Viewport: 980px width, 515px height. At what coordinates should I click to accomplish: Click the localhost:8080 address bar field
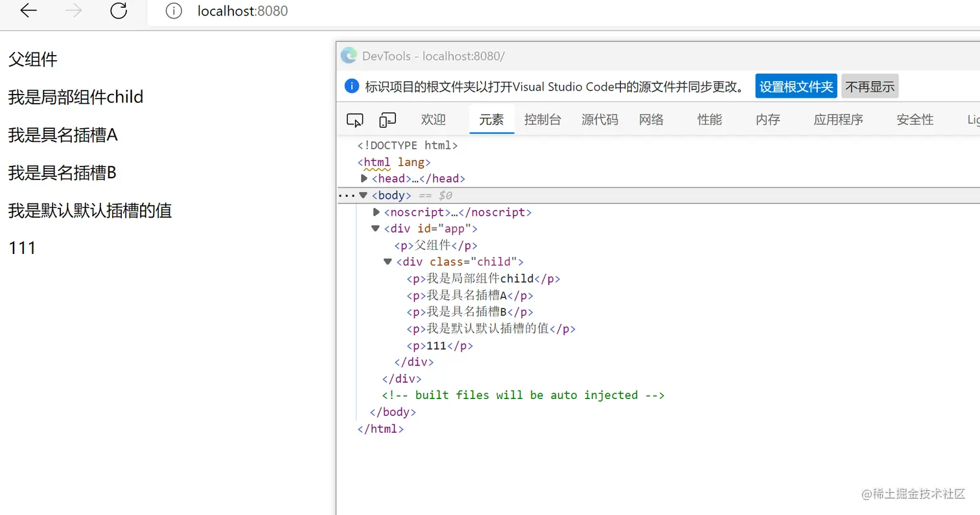click(x=242, y=11)
